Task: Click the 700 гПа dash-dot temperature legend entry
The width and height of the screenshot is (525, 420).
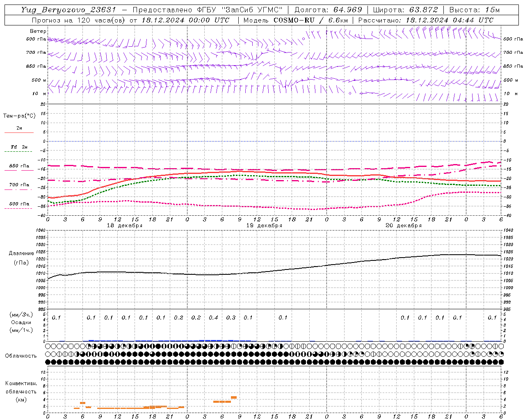Action: 19,187
